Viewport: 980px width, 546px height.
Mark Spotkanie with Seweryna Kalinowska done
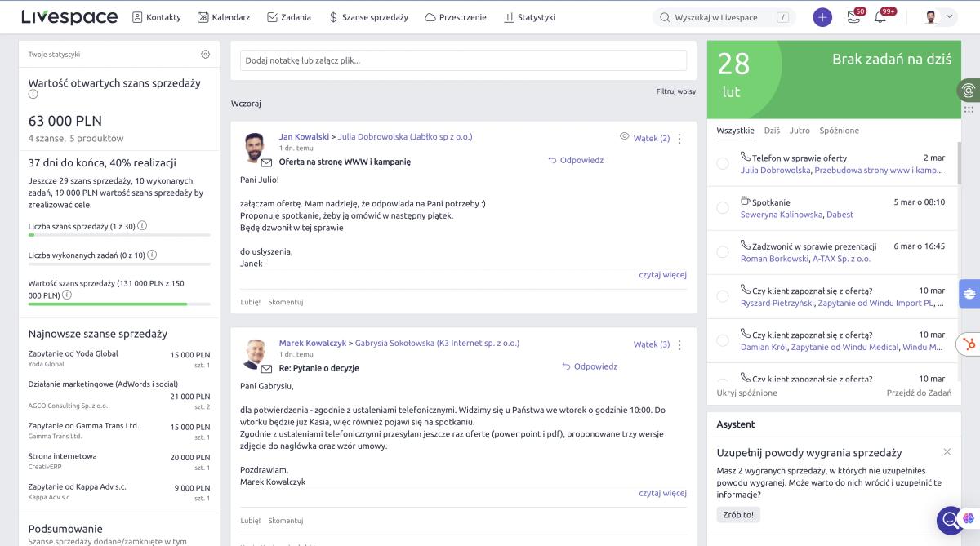point(723,208)
